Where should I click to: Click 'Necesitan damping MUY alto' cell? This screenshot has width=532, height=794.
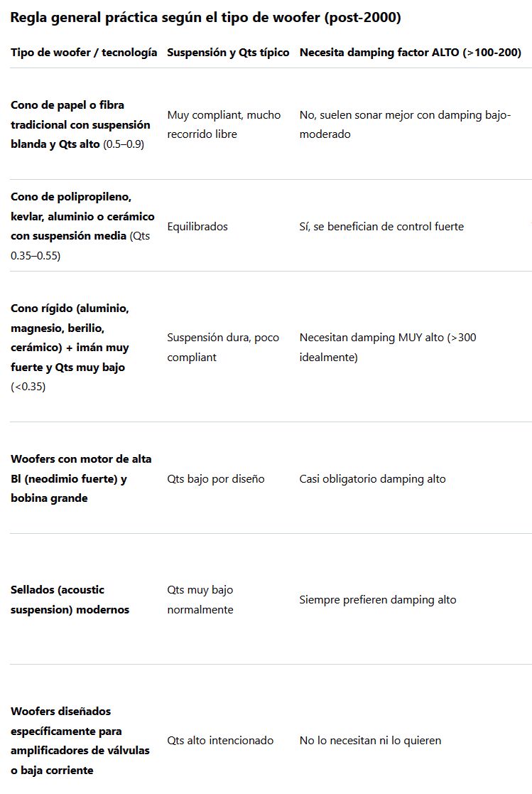pyautogui.click(x=388, y=347)
